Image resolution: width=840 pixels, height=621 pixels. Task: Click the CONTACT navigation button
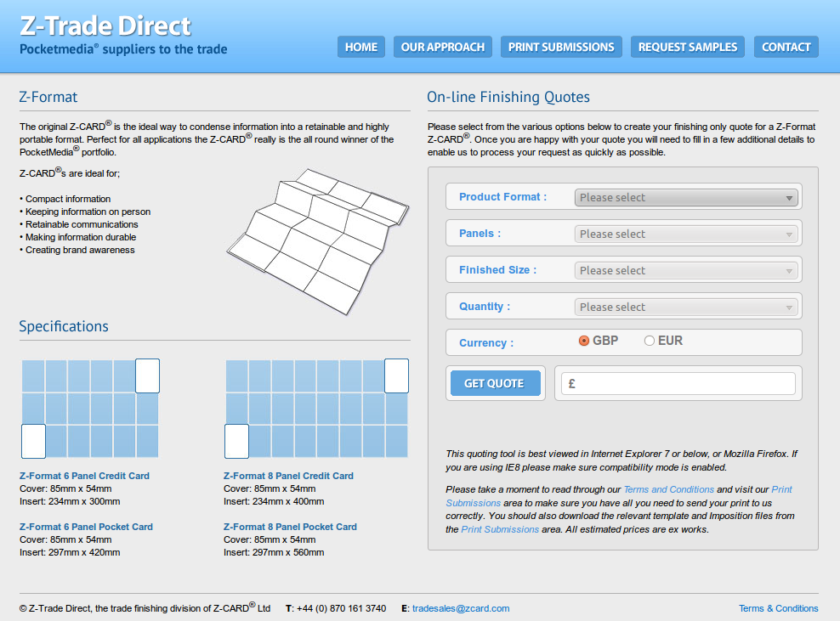pyautogui.click(x=786, y=47)
